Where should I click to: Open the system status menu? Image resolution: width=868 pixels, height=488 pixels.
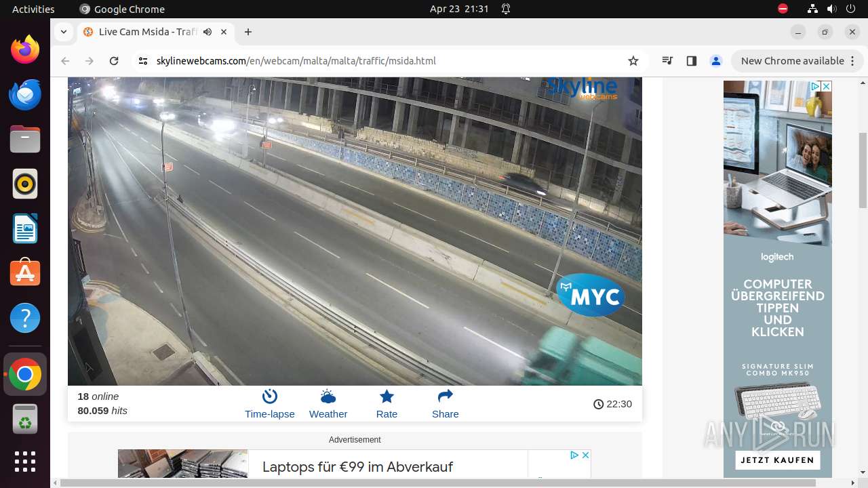click(831, 9)
